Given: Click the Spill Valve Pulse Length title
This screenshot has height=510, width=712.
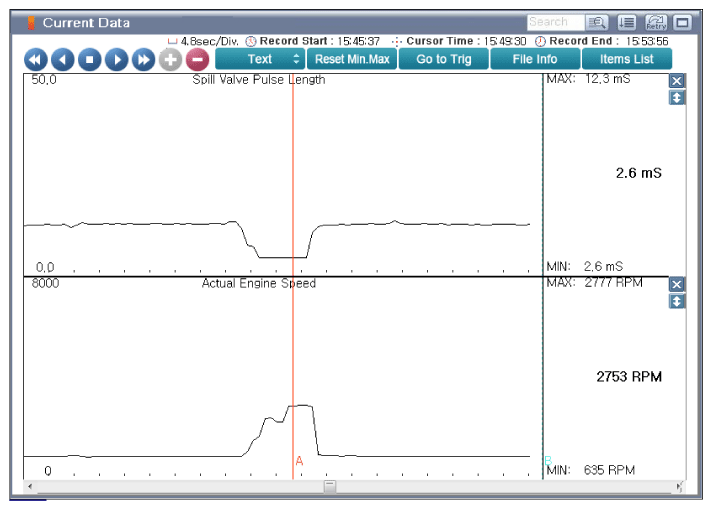Looking at the screenshot, I should (258, 80).
